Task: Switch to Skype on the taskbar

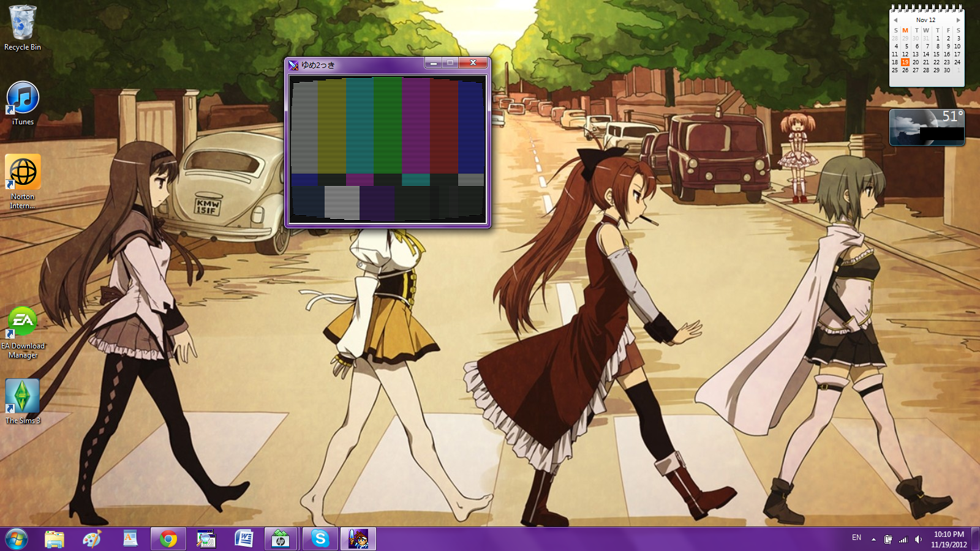Action: pos(320,539)
